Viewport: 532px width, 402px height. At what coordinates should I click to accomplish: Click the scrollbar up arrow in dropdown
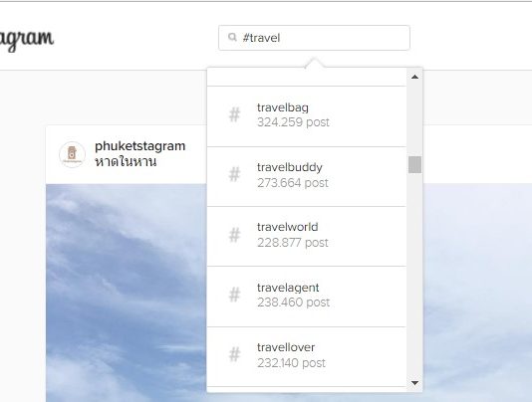click(x=414, y=77)
